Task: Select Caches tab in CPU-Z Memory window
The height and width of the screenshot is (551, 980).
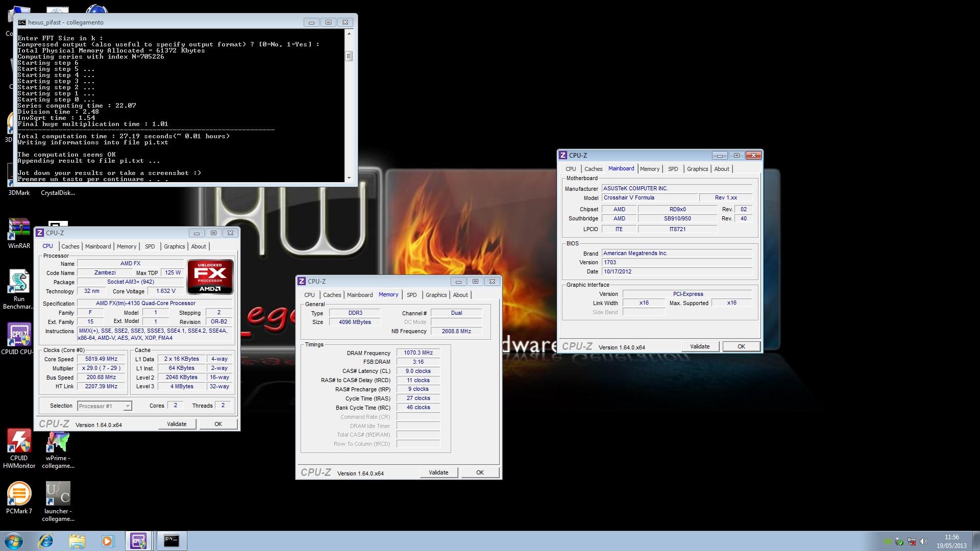Action: tap(332, 295)
